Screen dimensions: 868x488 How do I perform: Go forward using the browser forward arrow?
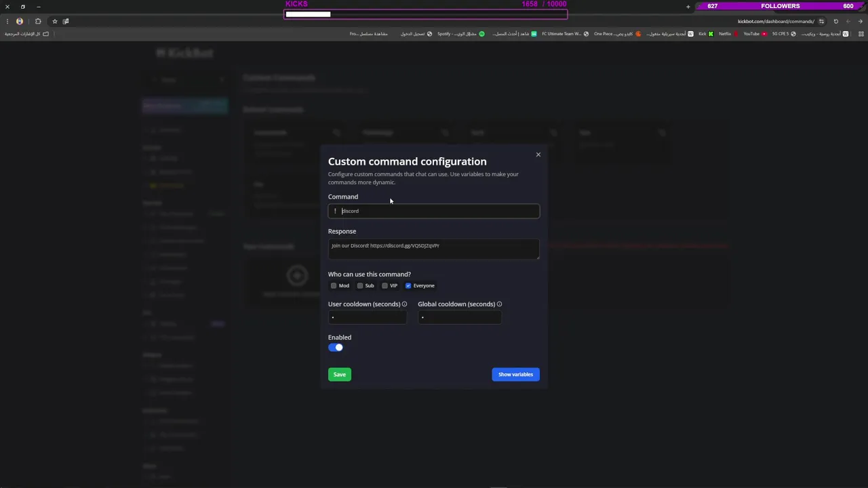tap(848, 21)
